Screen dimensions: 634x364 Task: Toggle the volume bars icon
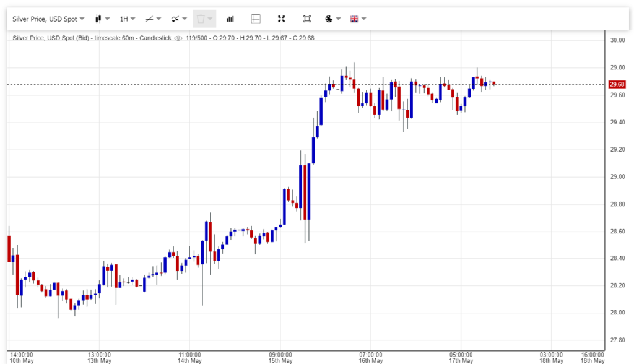tap(230, 19)
